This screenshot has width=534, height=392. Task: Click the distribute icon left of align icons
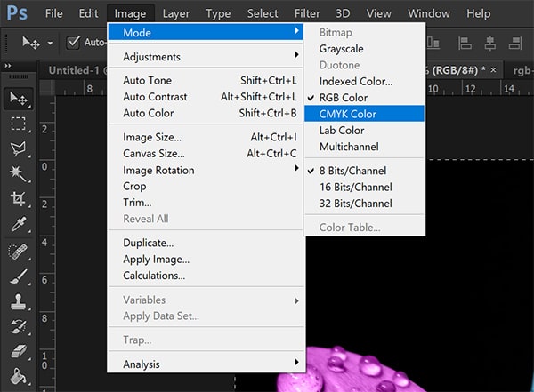point(433,43)
